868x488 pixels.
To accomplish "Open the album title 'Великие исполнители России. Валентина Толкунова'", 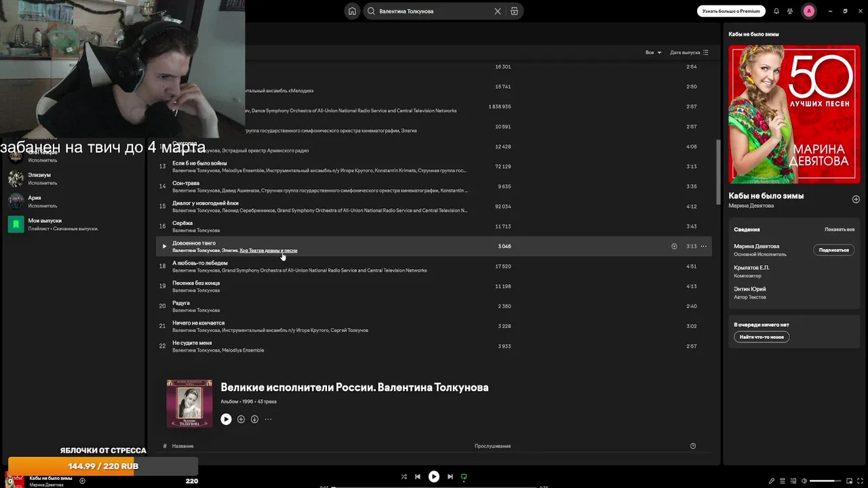I will pyautogui.click(x=354, y=388).
